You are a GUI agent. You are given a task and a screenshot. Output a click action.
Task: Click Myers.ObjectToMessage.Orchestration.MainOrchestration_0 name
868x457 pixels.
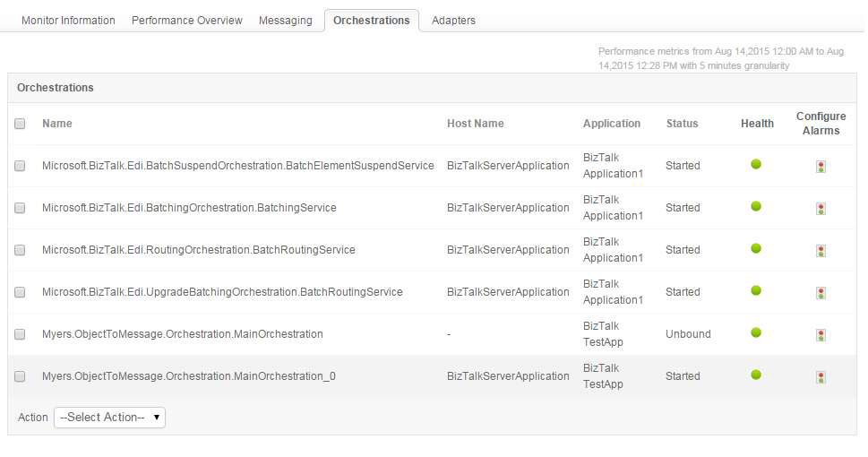[x=188, y=376]
